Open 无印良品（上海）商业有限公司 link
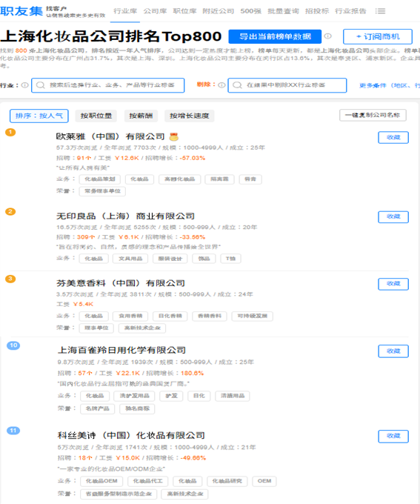Screen dimensions: 420x504 pos(125,216)
